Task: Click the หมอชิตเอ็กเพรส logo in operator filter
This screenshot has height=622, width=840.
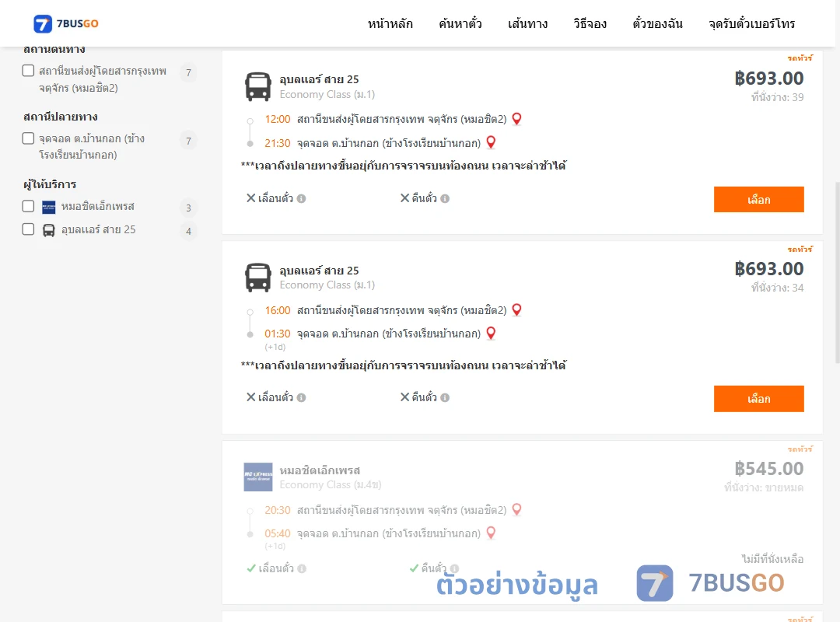Action: 49,207
